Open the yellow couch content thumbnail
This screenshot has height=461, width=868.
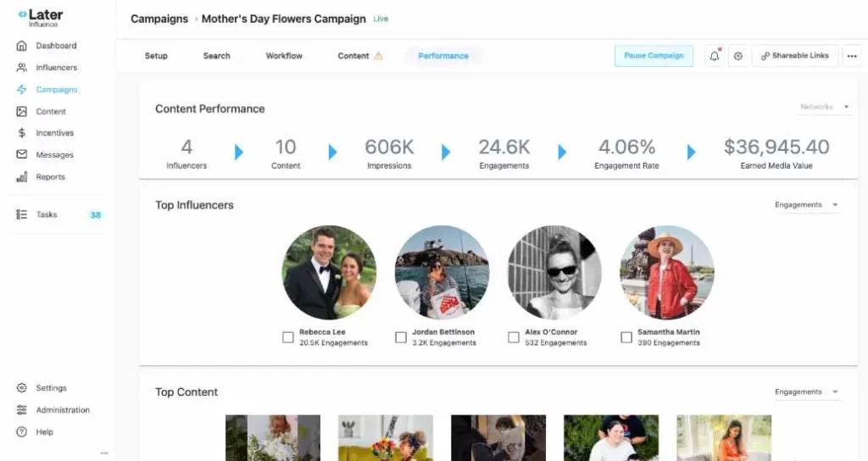(x=386, y=438)
